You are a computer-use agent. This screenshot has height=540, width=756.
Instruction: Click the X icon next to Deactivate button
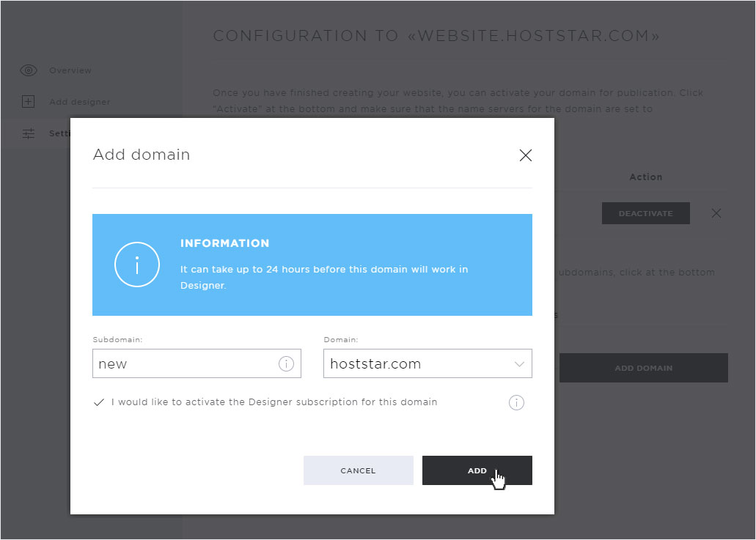[716, 213]
